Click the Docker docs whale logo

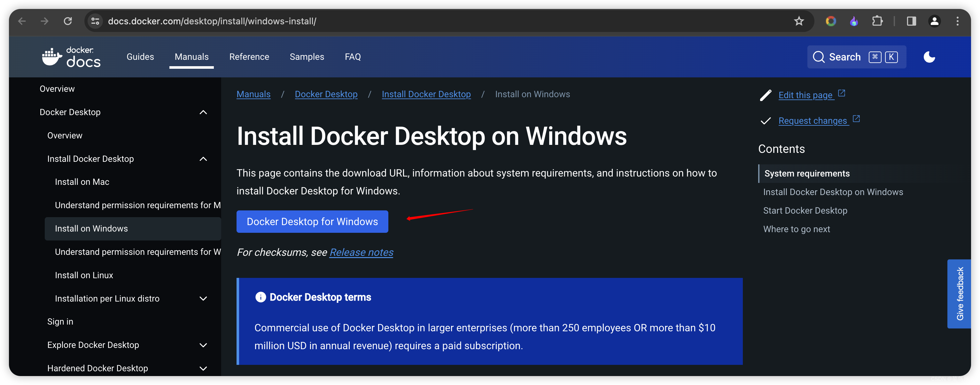tap(72, 57)
